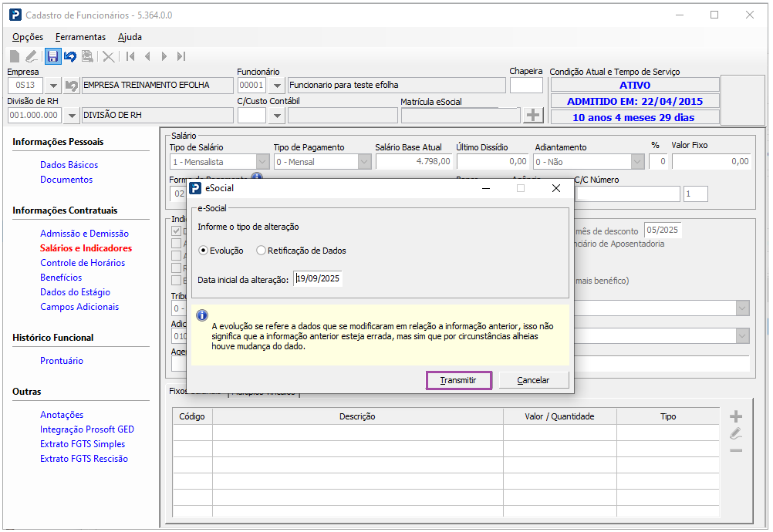Image resolution: width=773 pixels, height=532 pixels.
Task: Go to first record navigation arrow
Action: [130, 56]
